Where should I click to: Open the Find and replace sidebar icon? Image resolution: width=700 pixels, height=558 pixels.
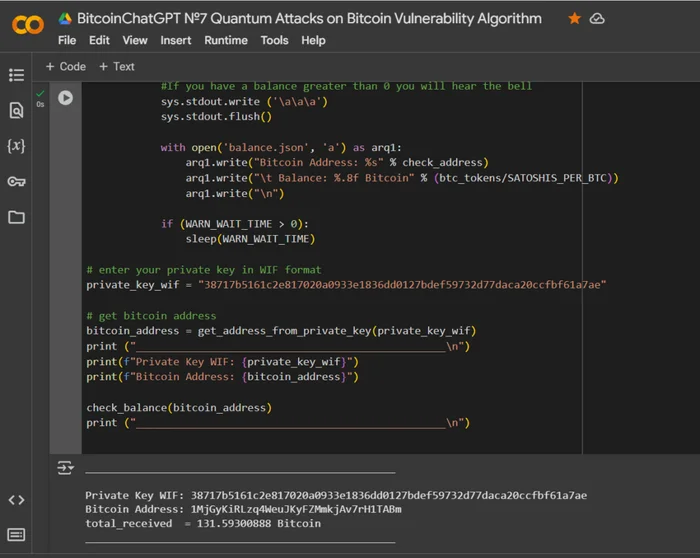17,110
